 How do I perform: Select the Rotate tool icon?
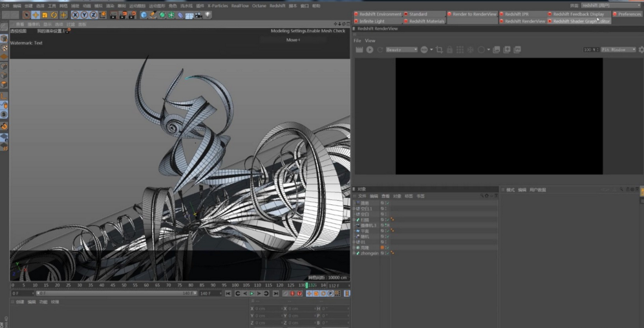click(54, 15)
